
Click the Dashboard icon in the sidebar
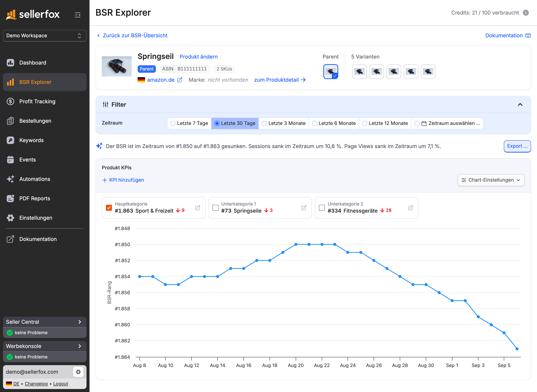(10, 63)
